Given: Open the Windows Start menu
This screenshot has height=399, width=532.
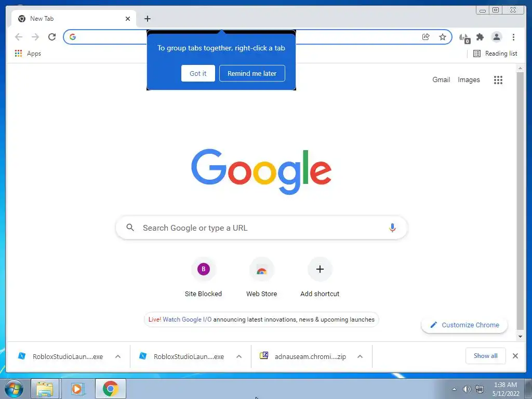Looking at the screenshot, I should 14,389.
